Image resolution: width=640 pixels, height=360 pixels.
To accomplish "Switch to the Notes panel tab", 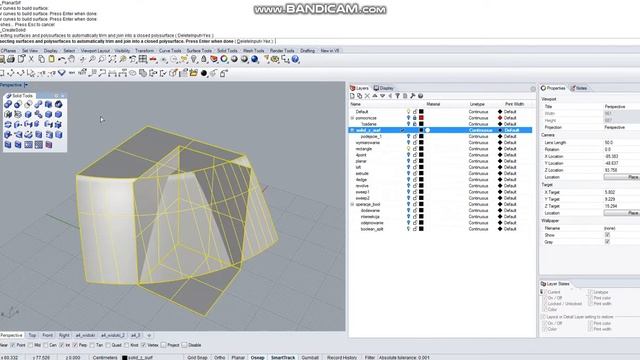I will click(x=579, y=88).
